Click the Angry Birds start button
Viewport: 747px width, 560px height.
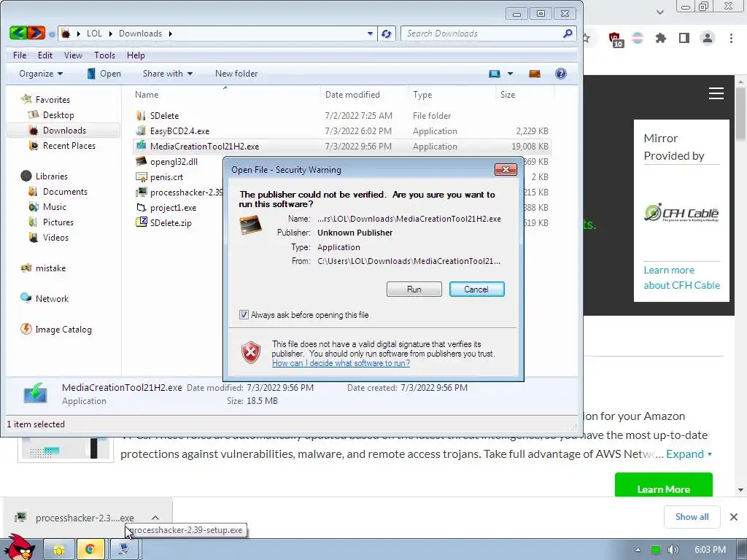point(20,547)
